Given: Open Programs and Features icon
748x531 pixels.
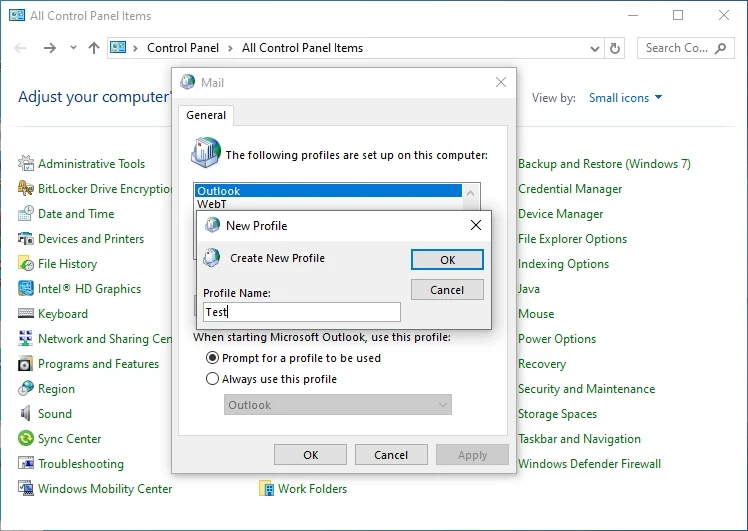Looking at the screenshot, I should (x=26, y=364).
